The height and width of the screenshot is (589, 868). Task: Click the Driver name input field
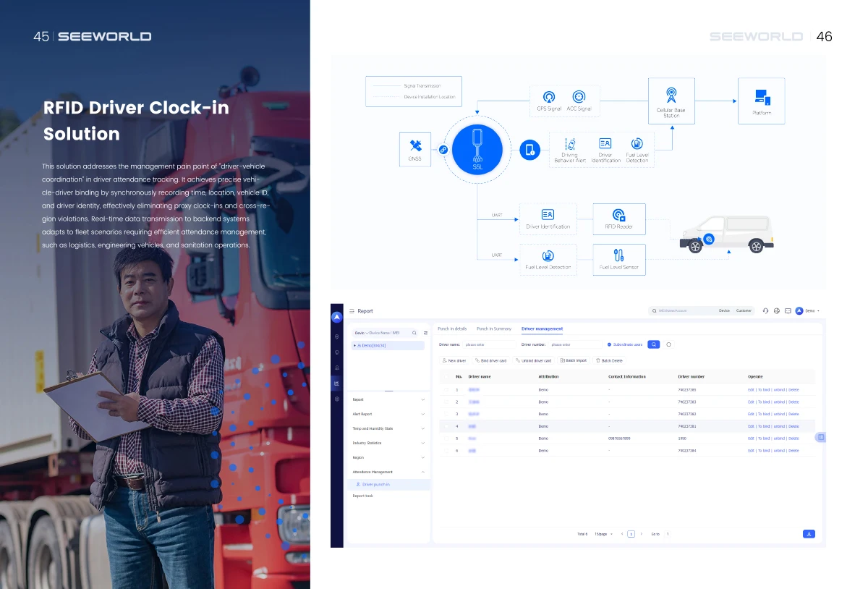coord(488,344)
